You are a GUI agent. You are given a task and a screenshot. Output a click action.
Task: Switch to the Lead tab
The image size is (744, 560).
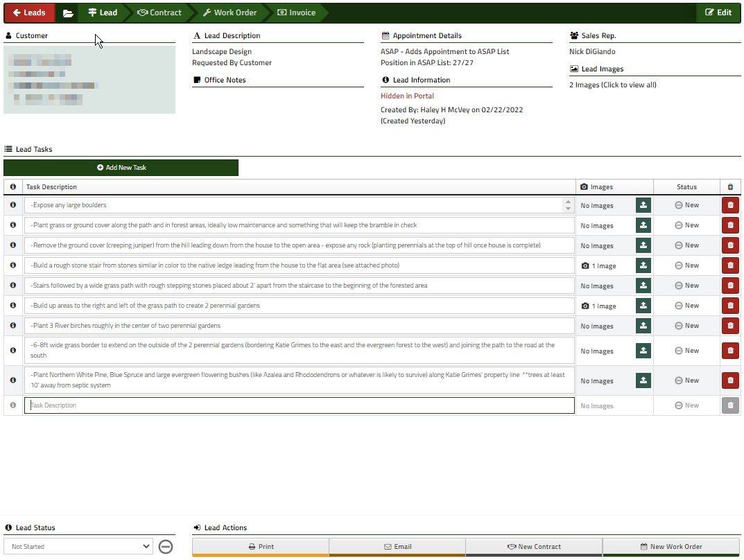pos(103,12)
